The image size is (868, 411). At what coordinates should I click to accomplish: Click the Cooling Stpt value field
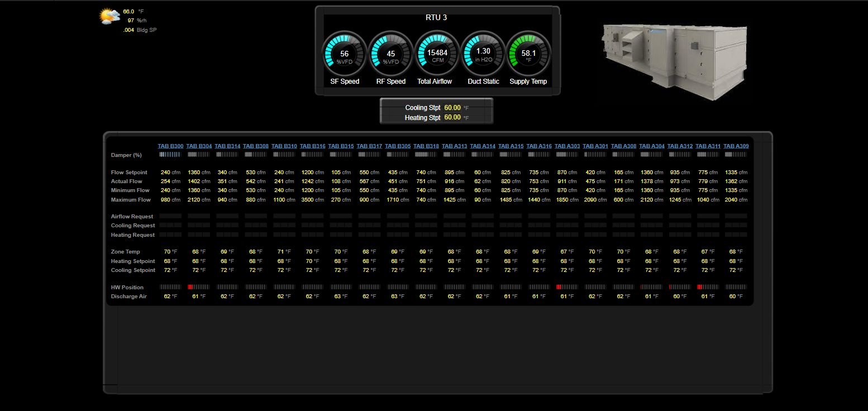coord(452,108)
